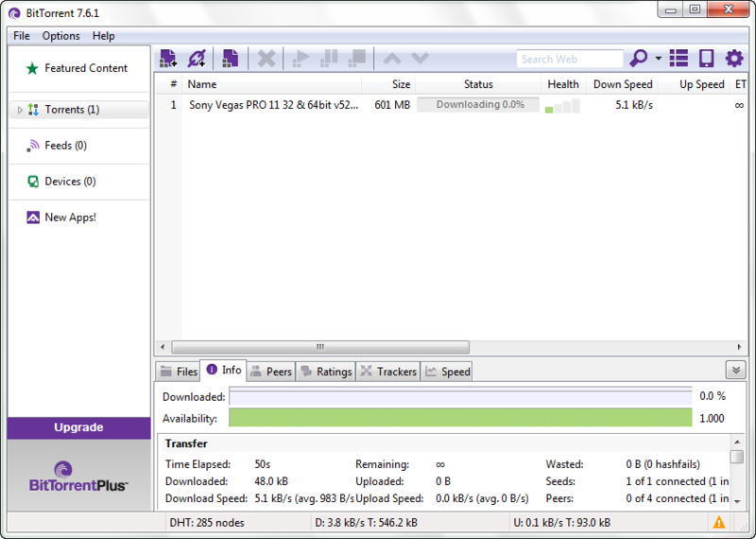
Task: Select the Info tab
Action: tap(224, 370)
